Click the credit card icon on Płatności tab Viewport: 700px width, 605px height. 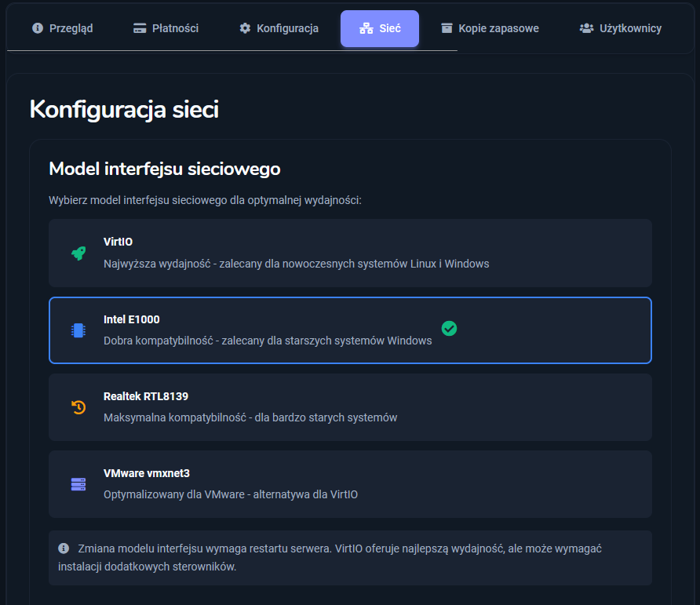click(x=140, y=28)
